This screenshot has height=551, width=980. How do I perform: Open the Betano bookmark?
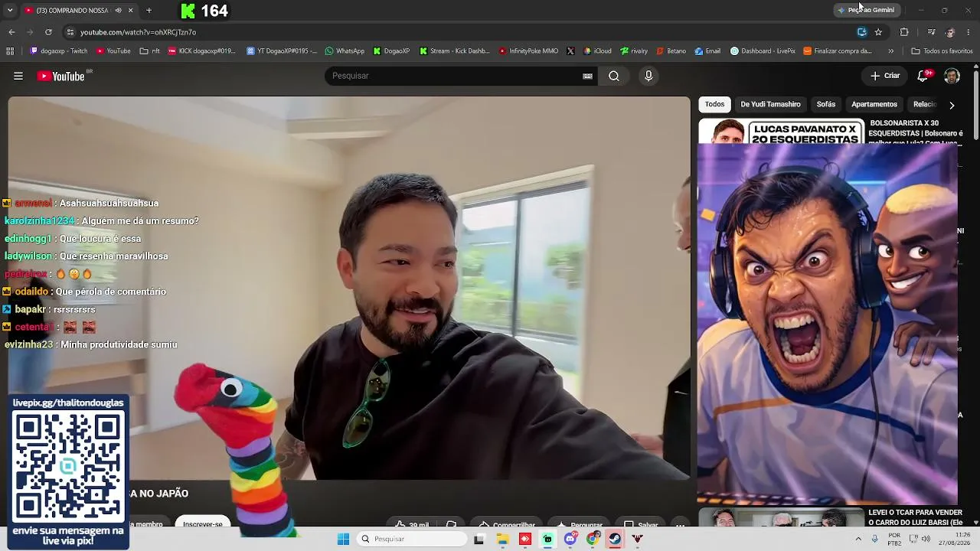[x=671, y=51]
